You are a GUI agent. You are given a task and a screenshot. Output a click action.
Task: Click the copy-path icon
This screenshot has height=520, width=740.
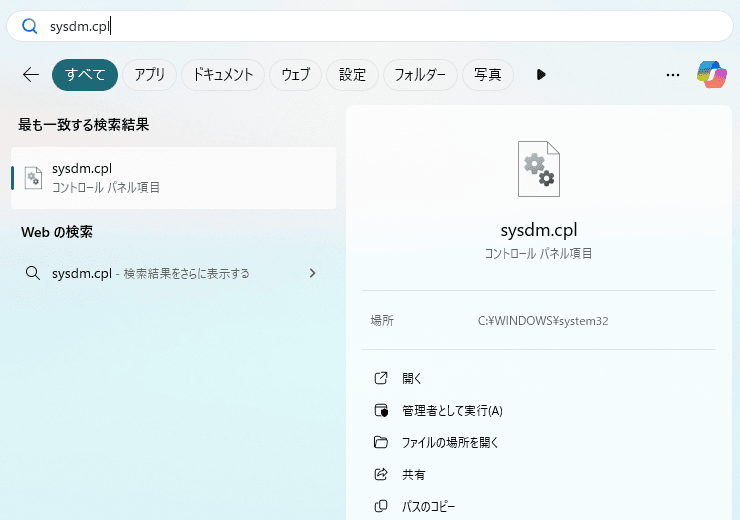[381, 506]
